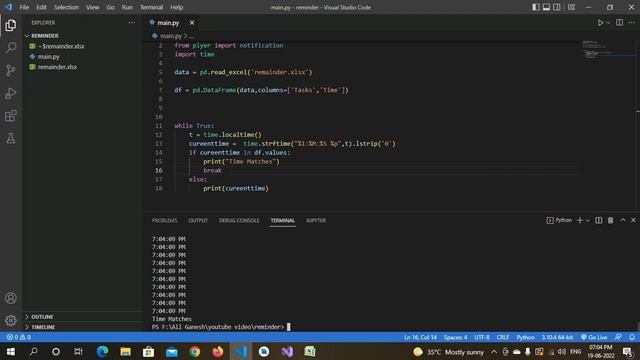Toggle the primary side bar layout icon

pos(536,7)
